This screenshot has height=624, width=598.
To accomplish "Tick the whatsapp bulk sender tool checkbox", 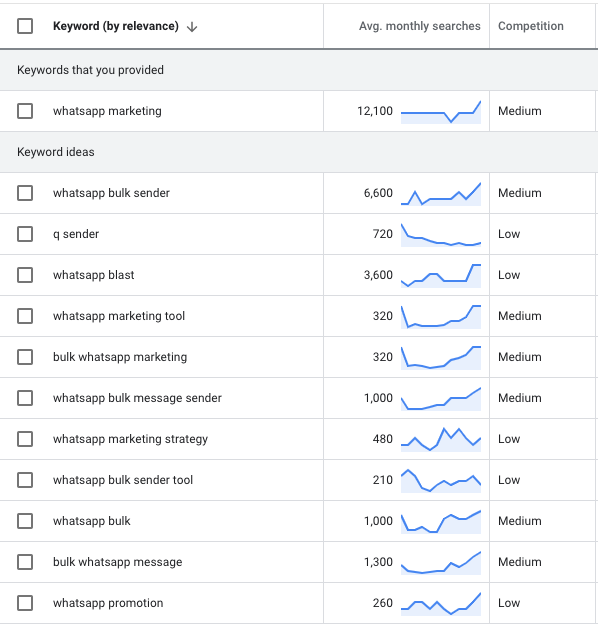I will tap(25, 480).
